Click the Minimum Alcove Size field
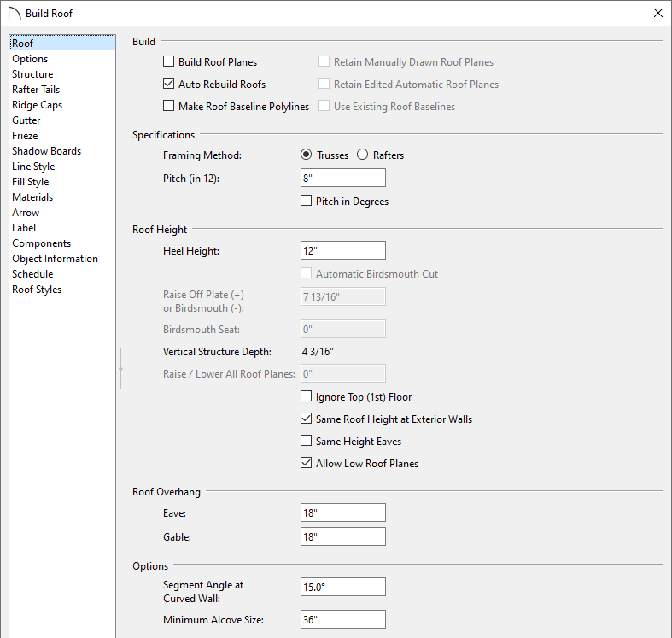The width and height of the screenshot is (672, 638). pyautogui.click(x=343, y=619)
